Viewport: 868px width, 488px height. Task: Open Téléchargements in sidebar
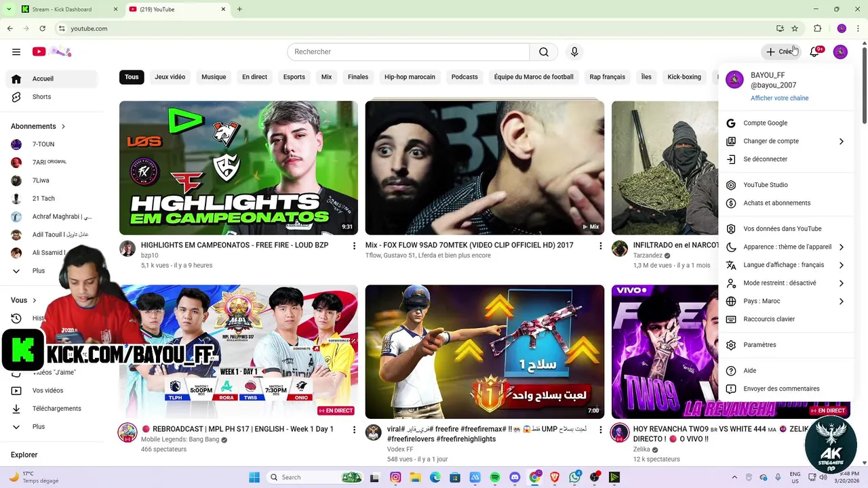point(52,409)
